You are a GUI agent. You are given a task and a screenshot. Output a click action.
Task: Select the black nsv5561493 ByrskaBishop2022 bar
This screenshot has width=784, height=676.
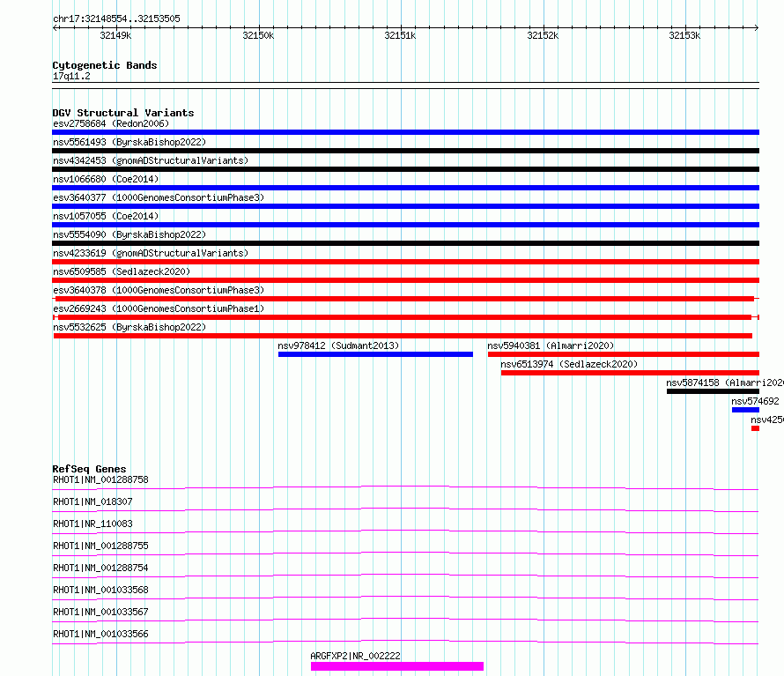[x=405, y=151]
